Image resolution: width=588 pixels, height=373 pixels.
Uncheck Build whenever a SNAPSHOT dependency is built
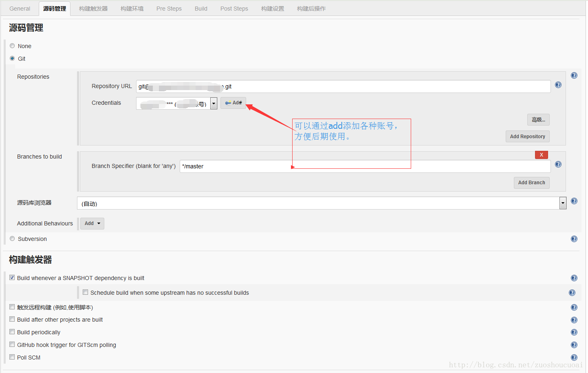click(x=12, y=277)
